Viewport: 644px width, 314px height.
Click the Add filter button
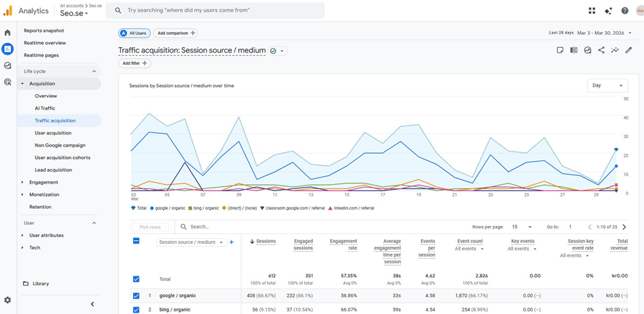click(x=134, y=63)
